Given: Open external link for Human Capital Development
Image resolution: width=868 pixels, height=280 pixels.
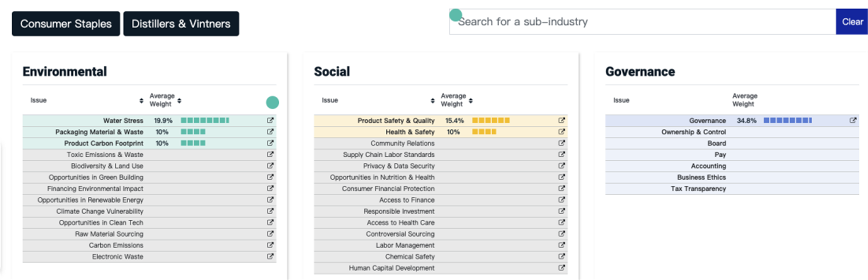Looking at the screenshot, I should (561, 268).
